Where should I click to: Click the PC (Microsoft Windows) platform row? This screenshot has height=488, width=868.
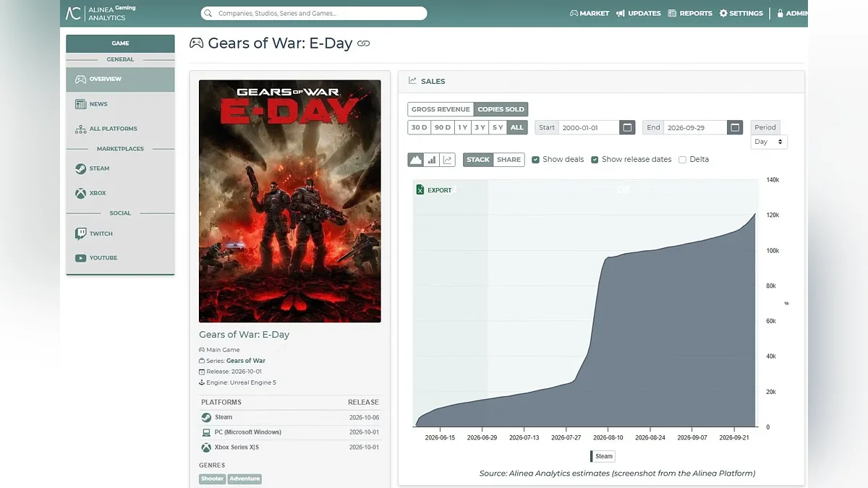point(289,432)
